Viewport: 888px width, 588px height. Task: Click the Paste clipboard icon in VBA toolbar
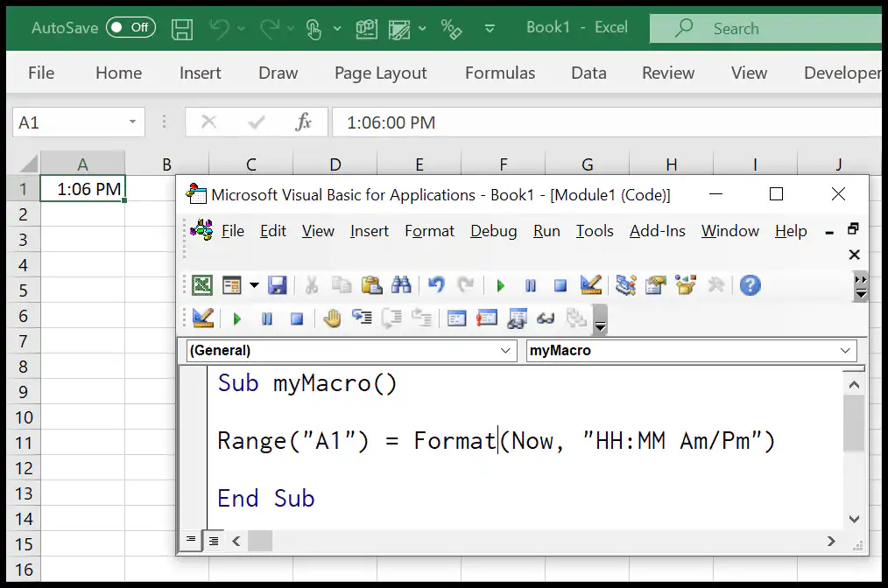[x=371, y=285]
